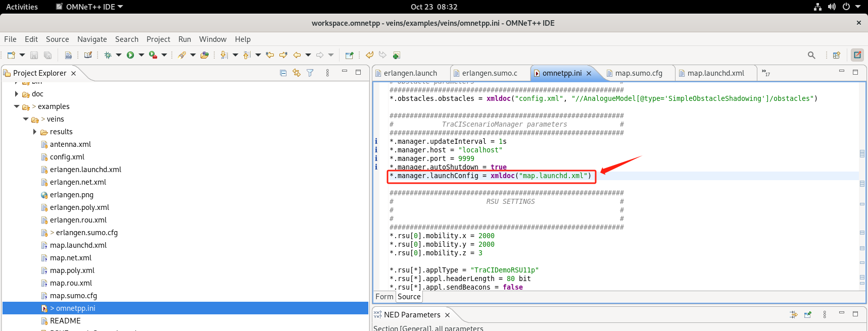The width and height of the screenshot is (868, 331).
Task: Click the New file wizard icon
Action: pos(11,55)
